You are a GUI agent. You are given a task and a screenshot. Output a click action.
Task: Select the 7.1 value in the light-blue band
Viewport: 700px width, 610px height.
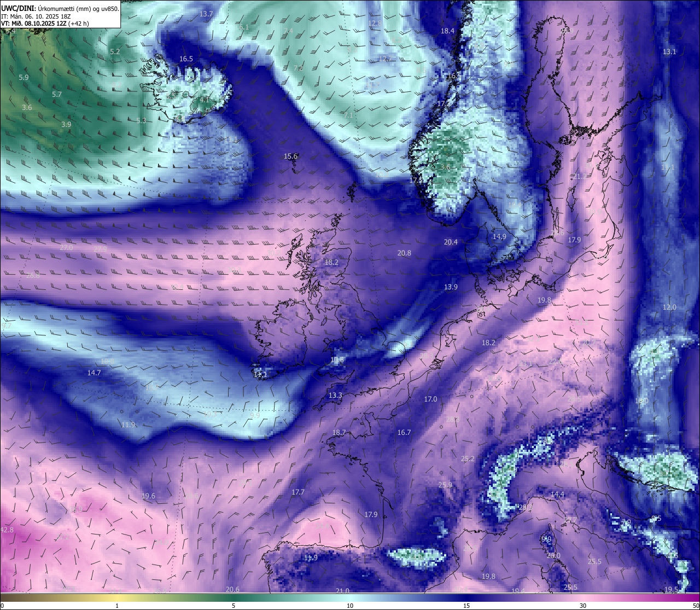348,115
